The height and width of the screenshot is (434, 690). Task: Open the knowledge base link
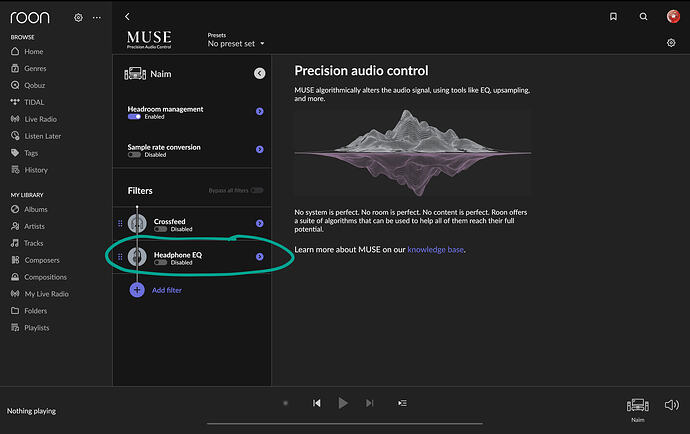pos(435,250)
